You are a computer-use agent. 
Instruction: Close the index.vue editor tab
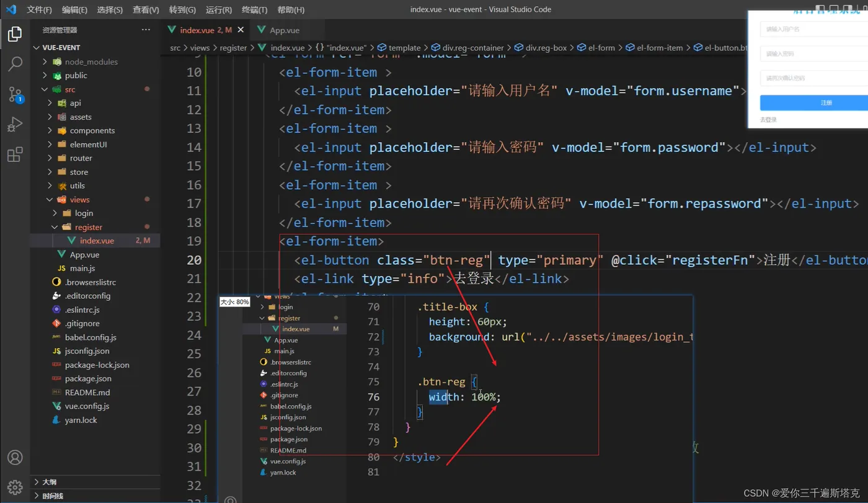coord(241,30)
